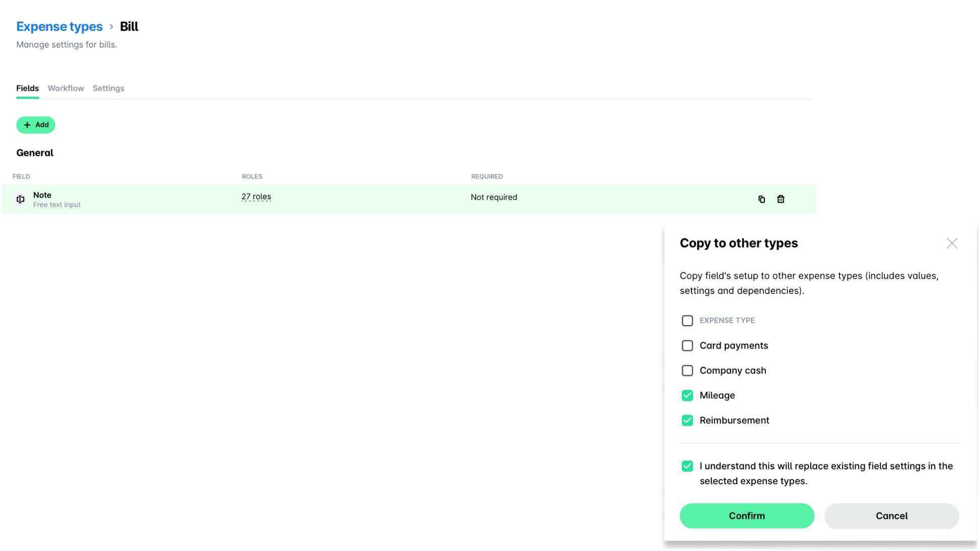Click the 'Bill' breadcrumb title
Viewport: 980px width, 551px height.
(129, 27)
